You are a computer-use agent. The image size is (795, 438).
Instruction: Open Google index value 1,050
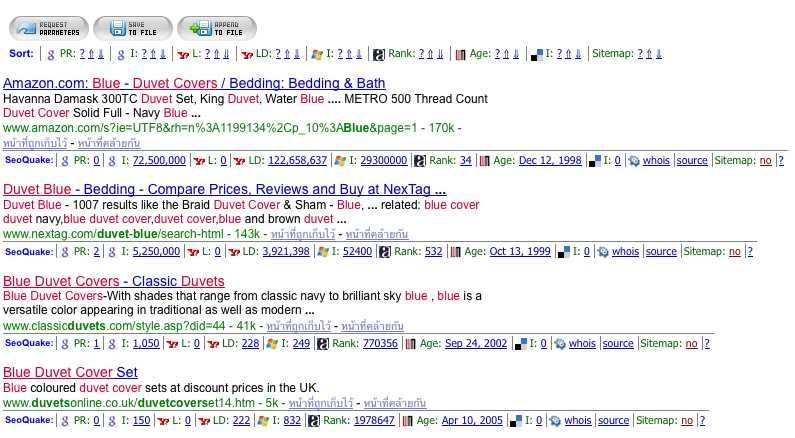click(x=146, y=344)
